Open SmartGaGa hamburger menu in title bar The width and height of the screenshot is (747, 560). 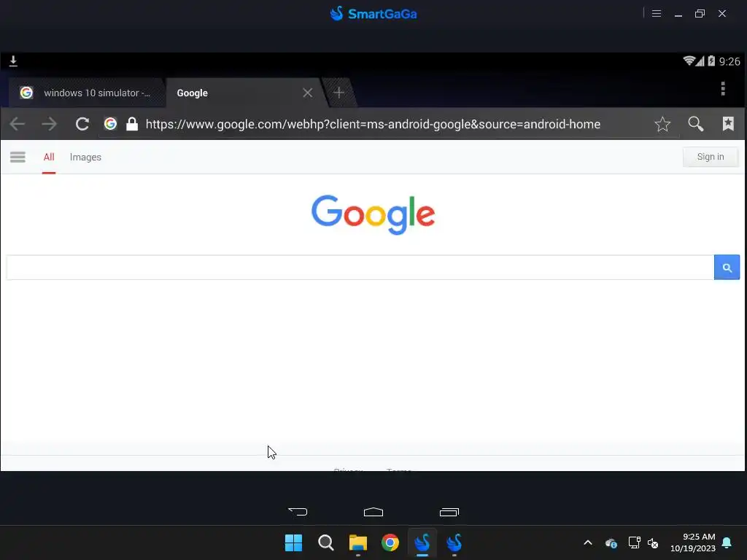point(656,14)
